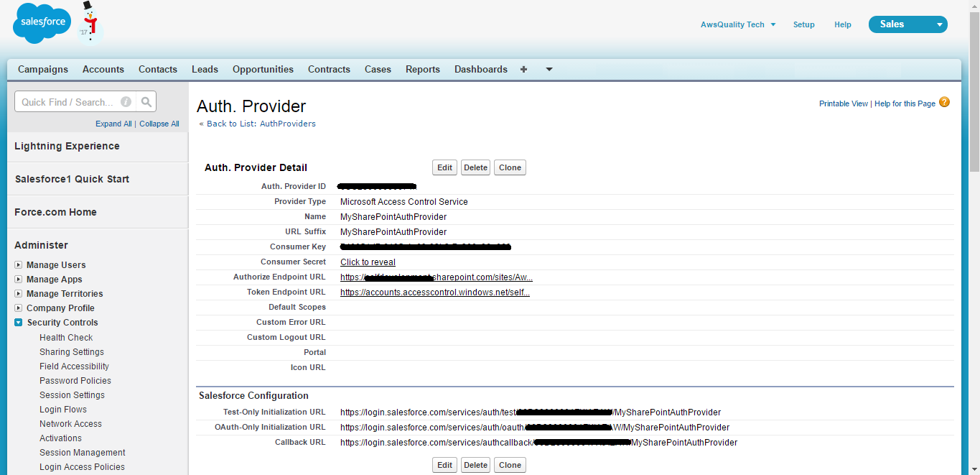The height and width of the screenshot is (475, 980).
Task: Open Health Check under Security Controls
Action: 66,338
